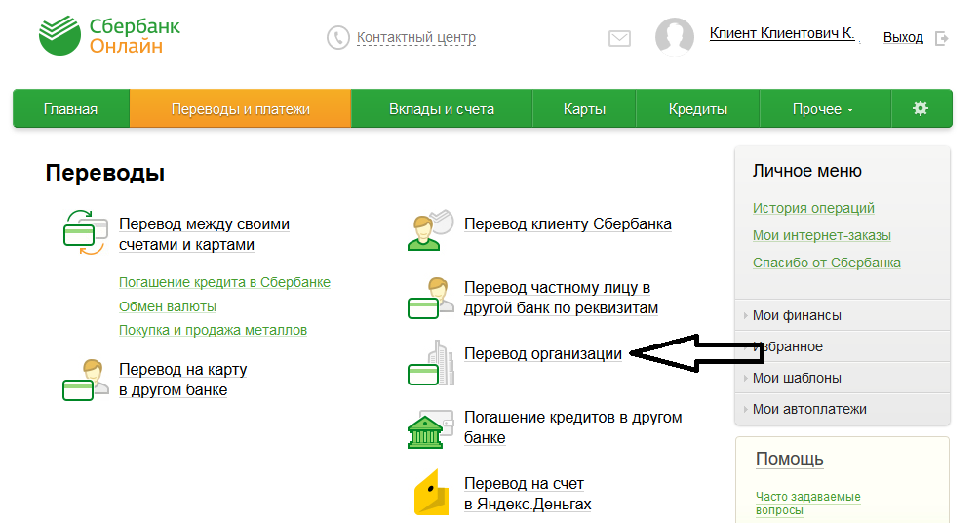The image size is (980, 526).
Task: Open the Клиент Клиентович К. profile link
Action: tap(782, 34)
